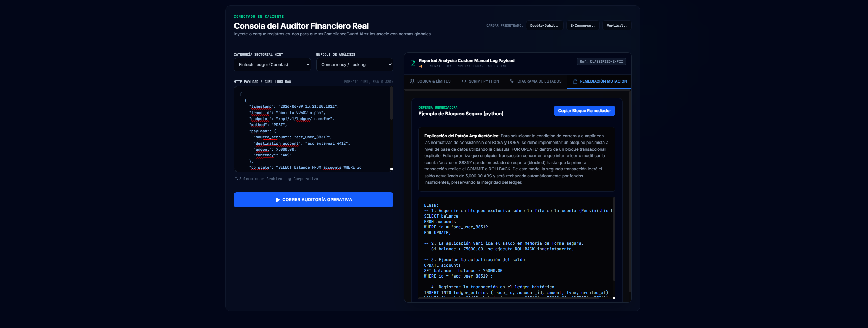The width and height of the screenshot is (868, 328).
Task: Click the Ref: CLASSIFIED-Z-PII badge
Action: point(601,62)
